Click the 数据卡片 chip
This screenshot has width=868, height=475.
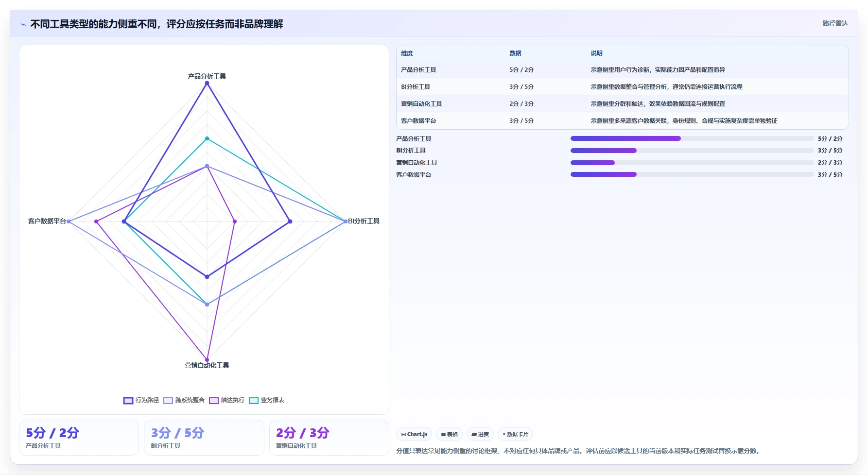pos(515,434)
